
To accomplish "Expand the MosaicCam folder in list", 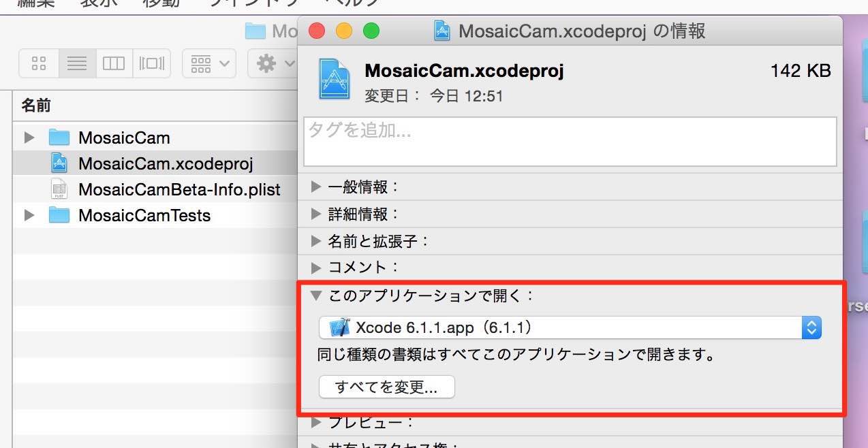I will [x=29, y=138].
